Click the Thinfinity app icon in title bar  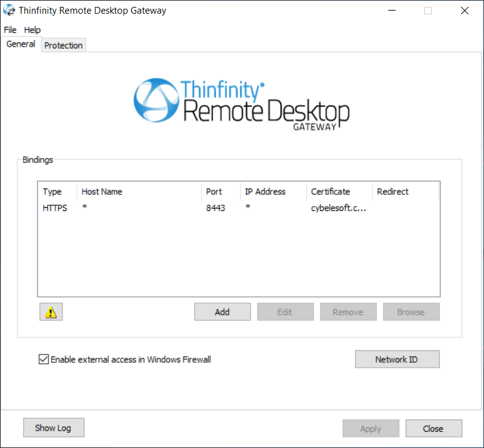[9, 10]
